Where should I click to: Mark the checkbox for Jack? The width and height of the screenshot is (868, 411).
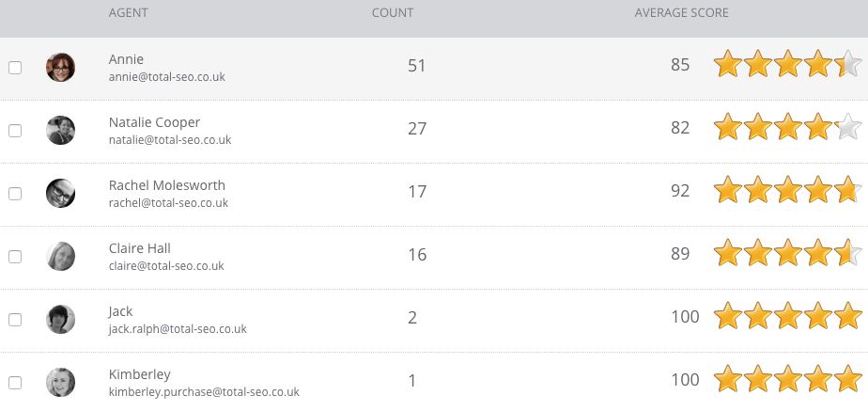[15, 320]
